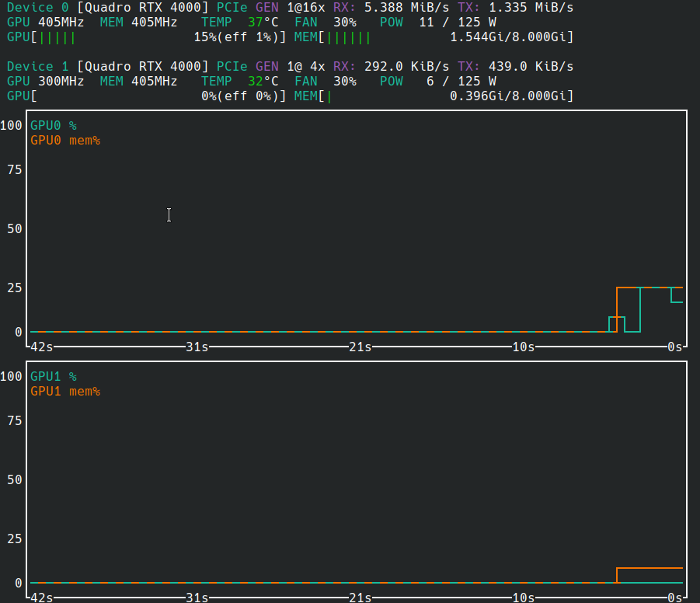This screenshot has height=603, width=700.
Task: Click the 'Device 1' label
Action: (x=37, y=67)
